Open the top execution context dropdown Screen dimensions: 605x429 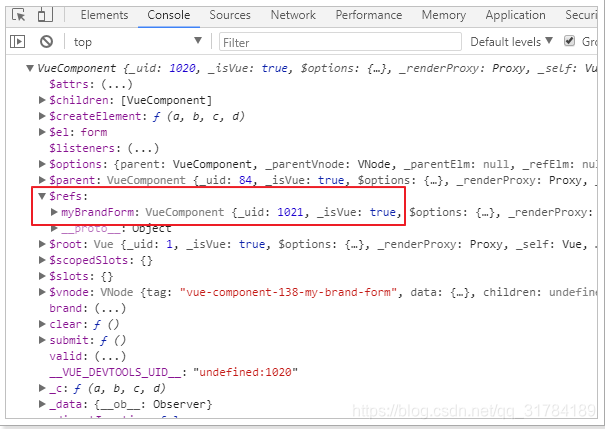138,42
